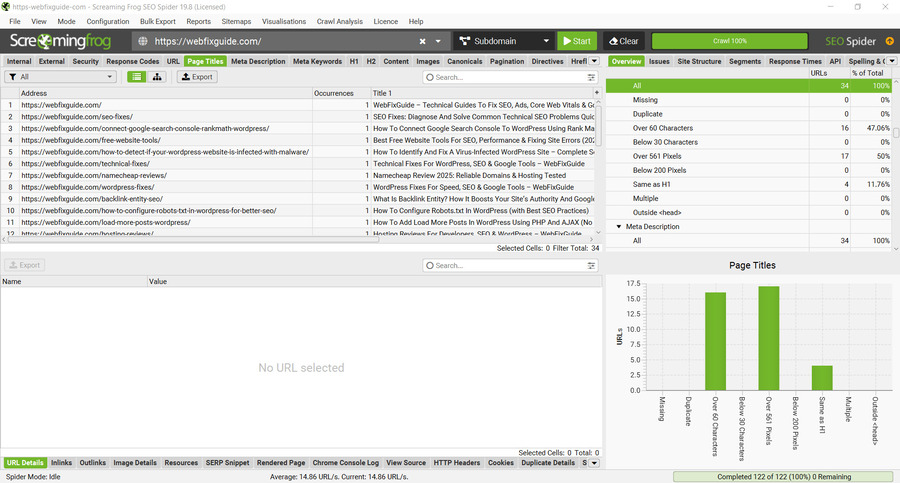
Task: Open the URL history dropdown arrow
Action: [x=438, y=41]
